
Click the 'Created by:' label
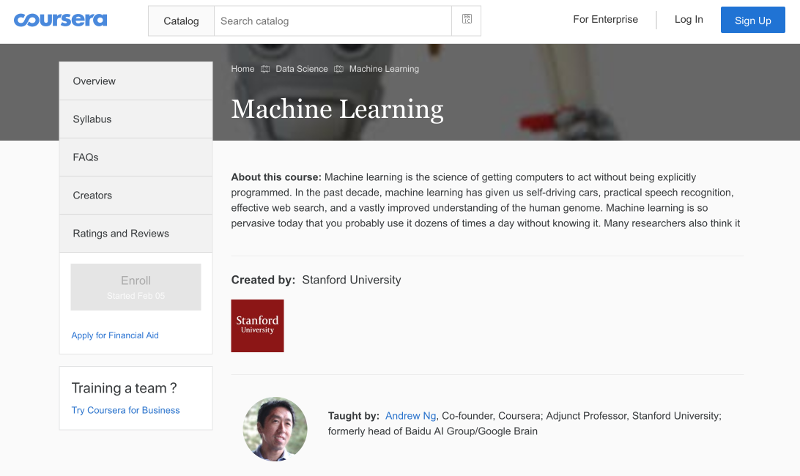pos(263,280)
